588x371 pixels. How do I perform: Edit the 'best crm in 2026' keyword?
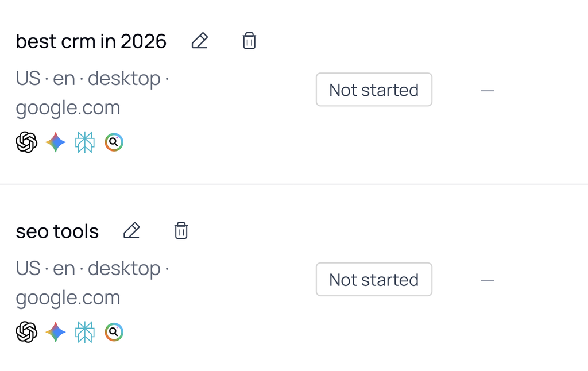coord(199,41)
